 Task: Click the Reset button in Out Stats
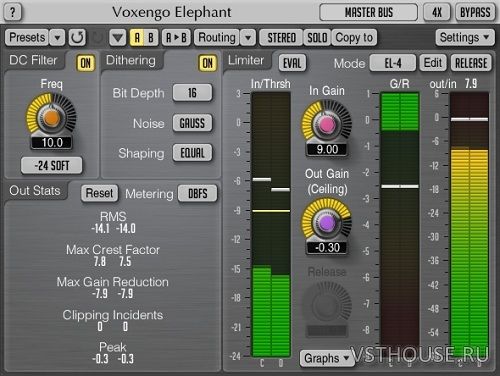click(x=99, y=193)
